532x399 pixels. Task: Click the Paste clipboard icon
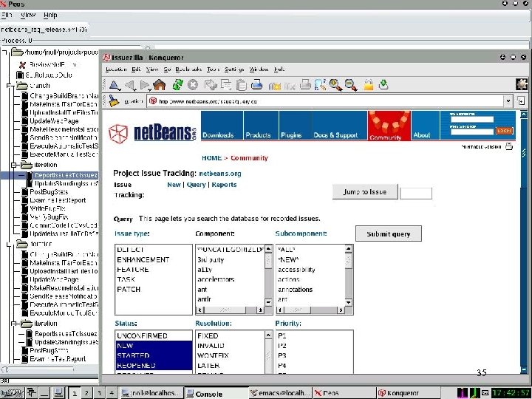coord(241,85)
